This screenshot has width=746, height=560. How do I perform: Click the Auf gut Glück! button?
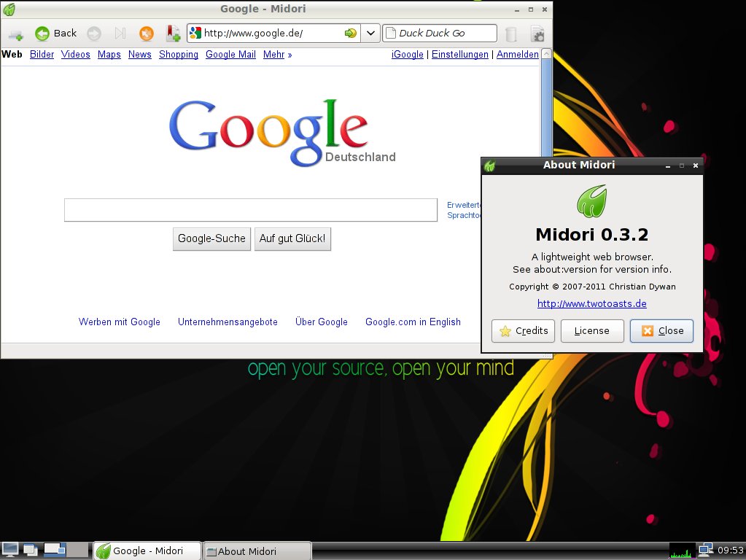292,238
